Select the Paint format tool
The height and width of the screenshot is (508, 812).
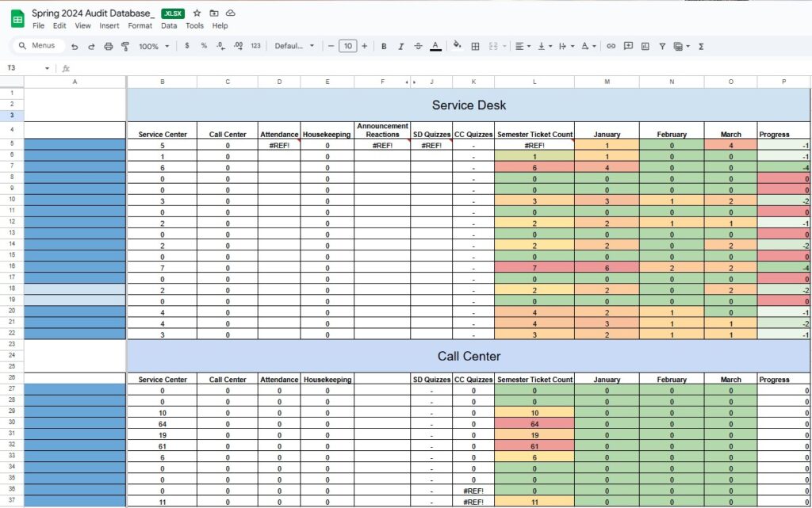point(124,47)
